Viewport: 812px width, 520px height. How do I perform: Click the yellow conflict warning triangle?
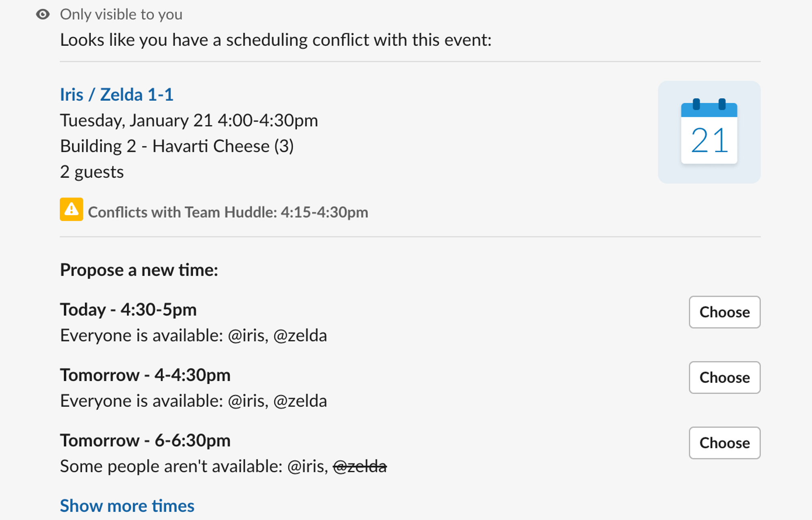click(x=72, y=210)
